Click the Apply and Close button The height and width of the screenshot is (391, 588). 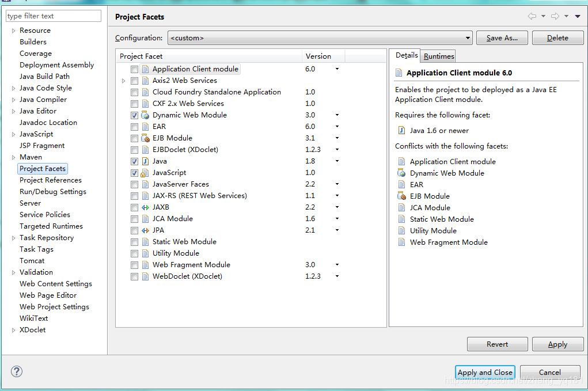coord(485,372)
